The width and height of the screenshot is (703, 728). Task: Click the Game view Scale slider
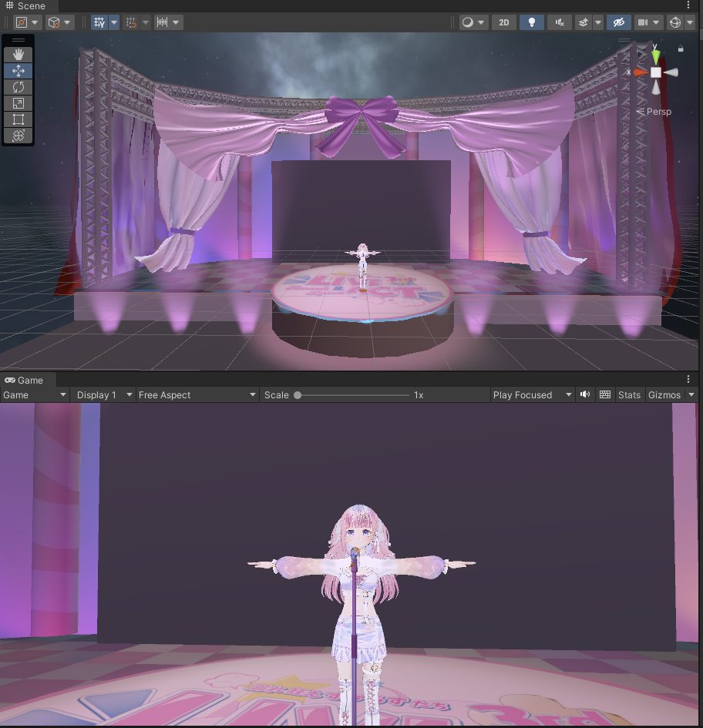352,394
